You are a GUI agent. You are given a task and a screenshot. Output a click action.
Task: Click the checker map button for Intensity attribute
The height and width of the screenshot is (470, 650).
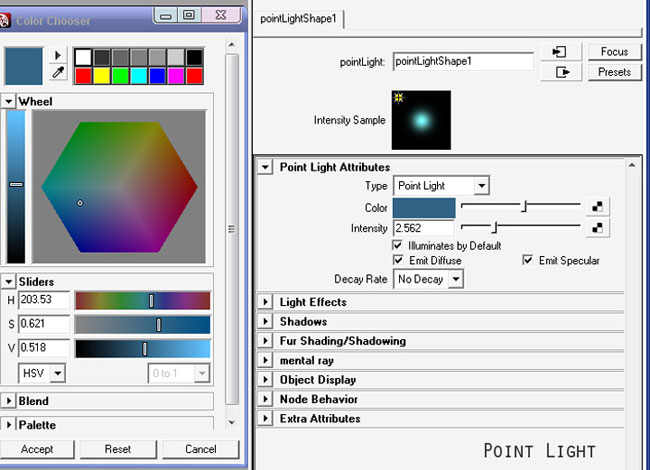coord(597,228)
